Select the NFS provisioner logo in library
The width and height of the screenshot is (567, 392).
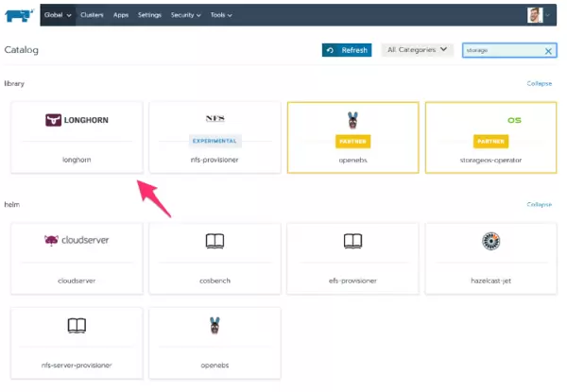coord(215,119)
